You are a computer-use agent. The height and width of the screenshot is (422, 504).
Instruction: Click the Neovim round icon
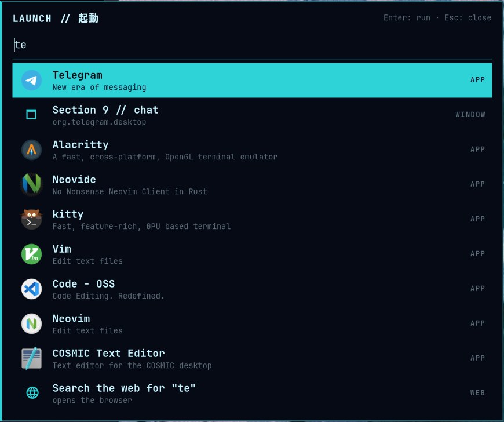(x=31, y=323)
